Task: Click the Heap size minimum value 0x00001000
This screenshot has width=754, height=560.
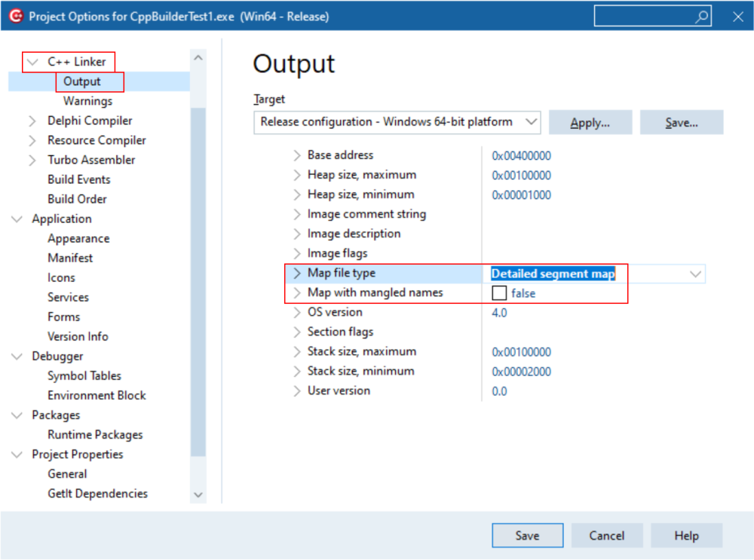Action: 521,195
